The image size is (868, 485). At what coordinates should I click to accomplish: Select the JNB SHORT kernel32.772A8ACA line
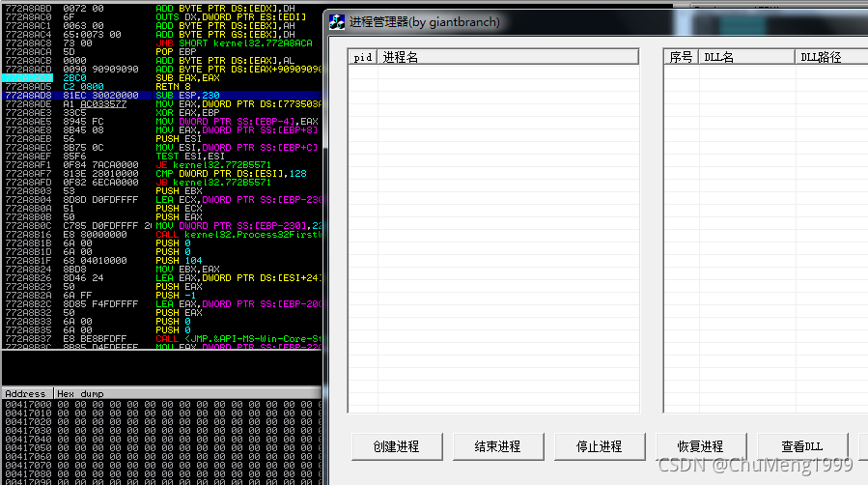pos(161,43)
